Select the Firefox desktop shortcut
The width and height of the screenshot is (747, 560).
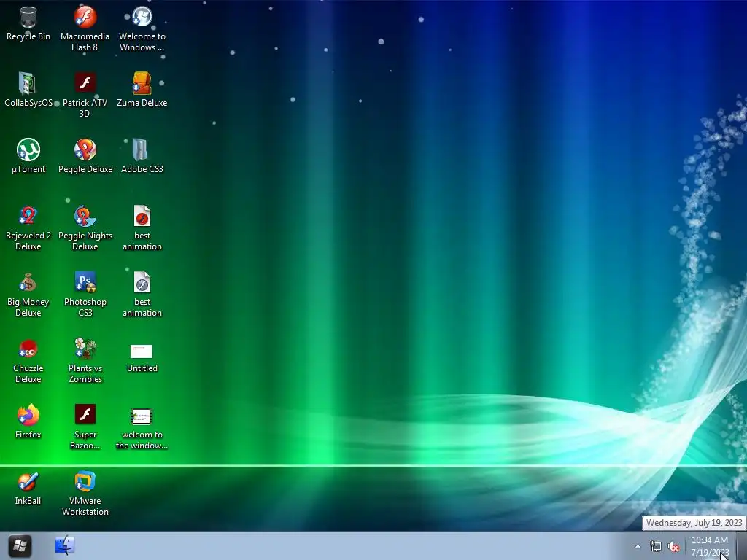point(28,421)
